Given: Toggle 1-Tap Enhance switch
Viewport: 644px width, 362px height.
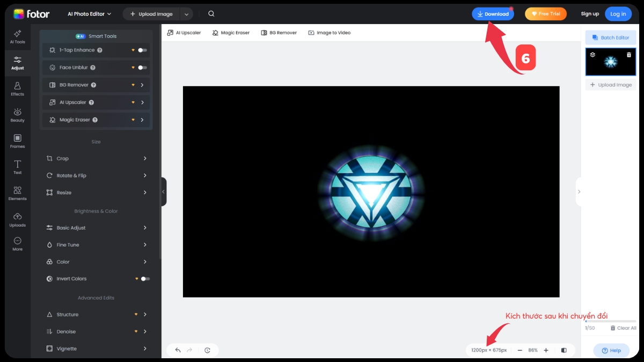Looking at the screenshot, I should coord(142,50).
